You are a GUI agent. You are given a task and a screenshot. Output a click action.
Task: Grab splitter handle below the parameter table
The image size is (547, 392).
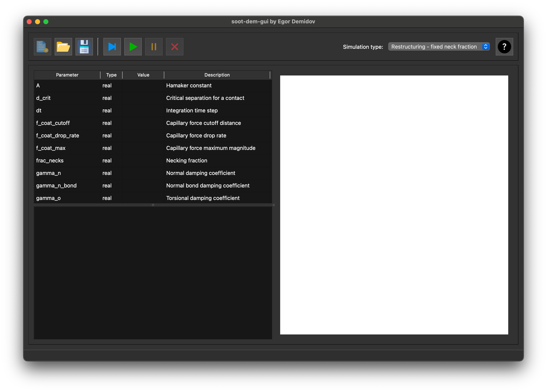click(x=153, y=205)
